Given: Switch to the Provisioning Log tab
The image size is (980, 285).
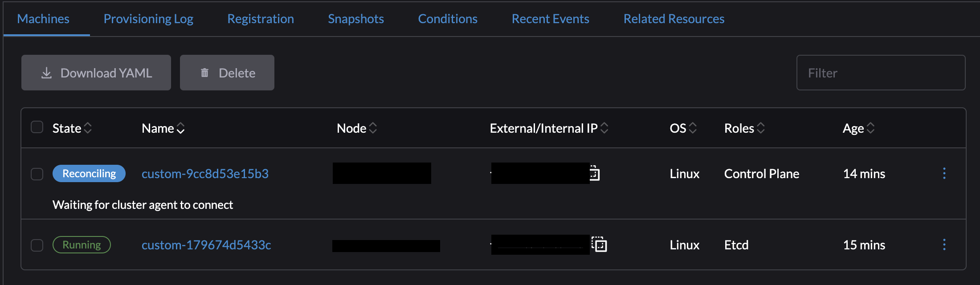Looking at the screenshot, I should (148, 19).
